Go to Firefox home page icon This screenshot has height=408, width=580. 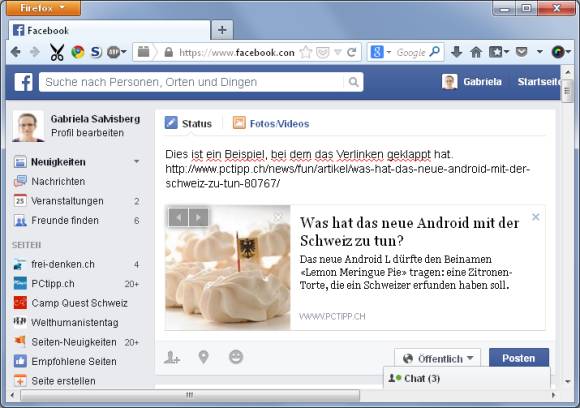point(476,52)
